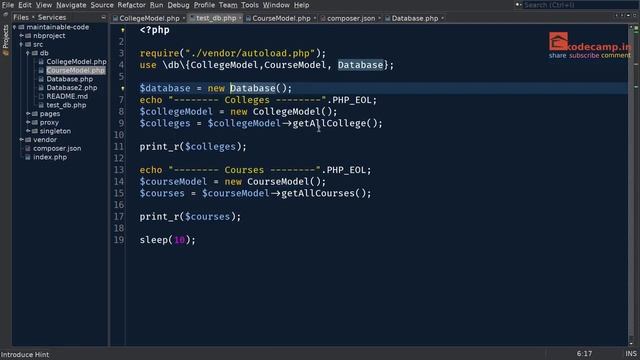Screen dimensions: 640x360
Task: Select CollegeModel.php in the file tree
Action: [76, 62]
